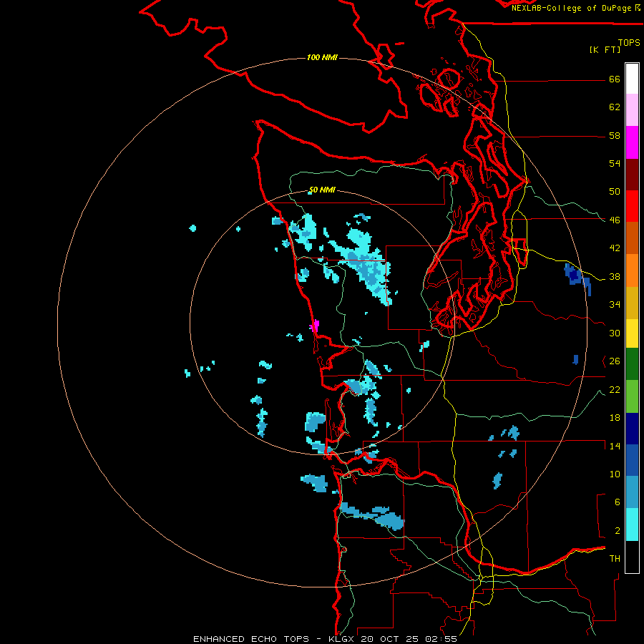Click the '50' legend value

pos(615,192)
